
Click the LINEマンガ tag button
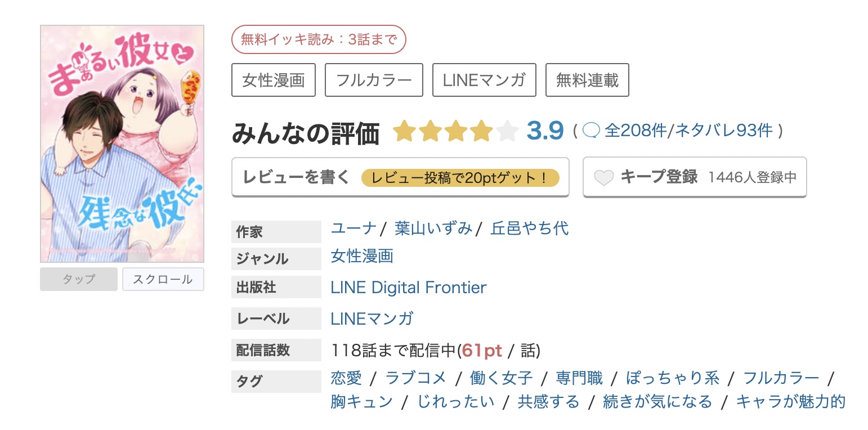click(484, 80)
